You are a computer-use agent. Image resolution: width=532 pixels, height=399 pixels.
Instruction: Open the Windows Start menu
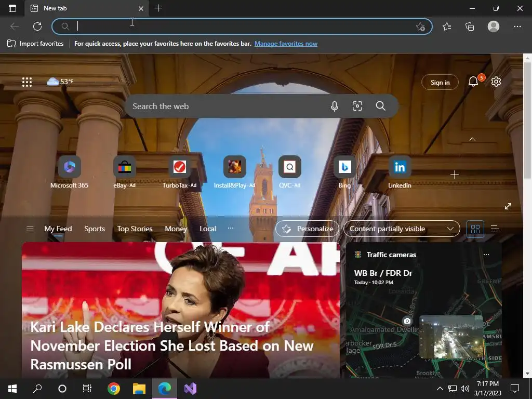point(12,389)
